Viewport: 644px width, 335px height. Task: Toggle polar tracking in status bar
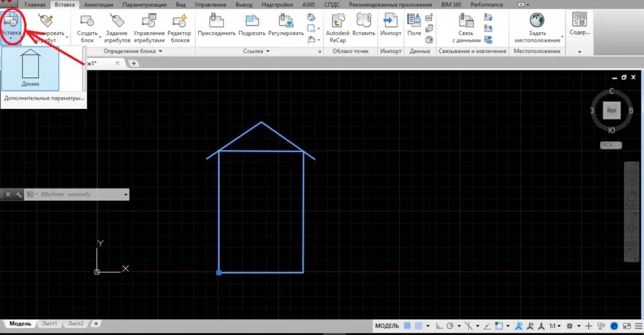click(450, 326)
